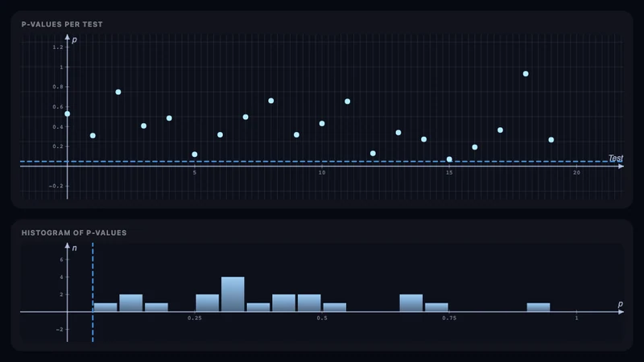This screenshot has width=644, height=362.
Task: Click the test 9 data point near 0.31
Action: click(296, 134)
